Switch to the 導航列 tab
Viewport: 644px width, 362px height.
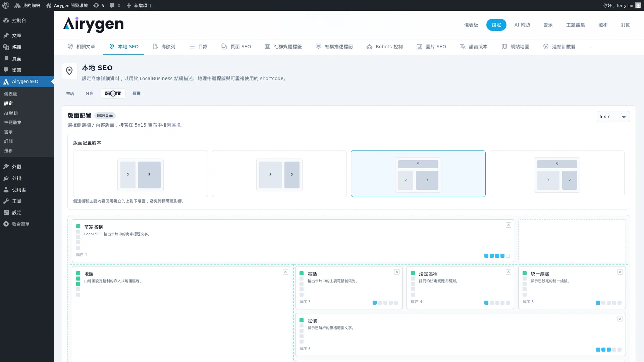164,47
